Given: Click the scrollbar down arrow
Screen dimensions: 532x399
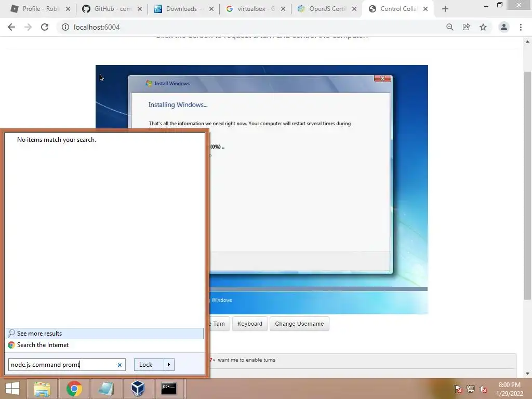Looking at the screenshot, I should pos(527,374).
